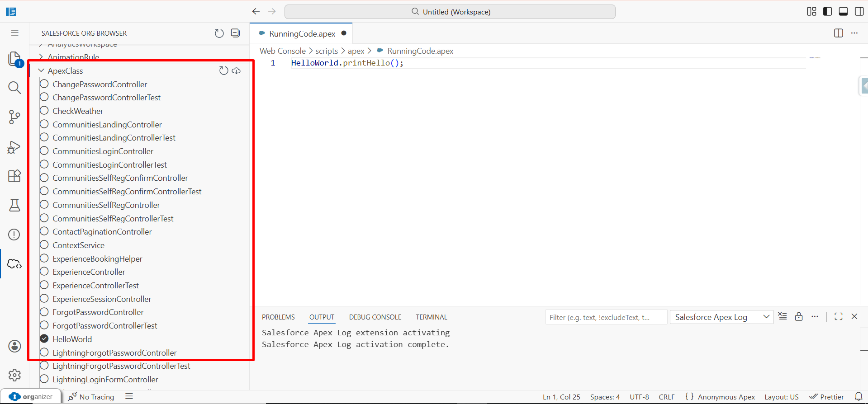Screen dimensions: 868x404
Task: Open the Accounts icon in activity bar
Action: (14, 346)
